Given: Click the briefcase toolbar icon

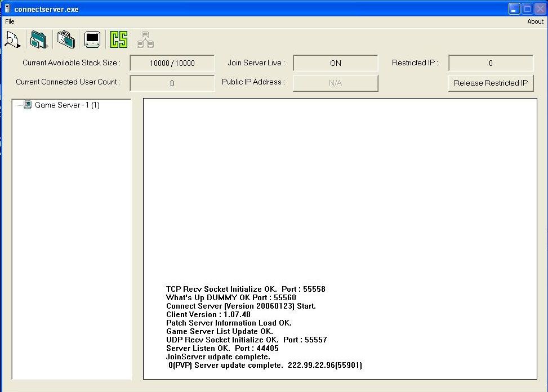Looking at the screenshot, I should coord(65,39).
